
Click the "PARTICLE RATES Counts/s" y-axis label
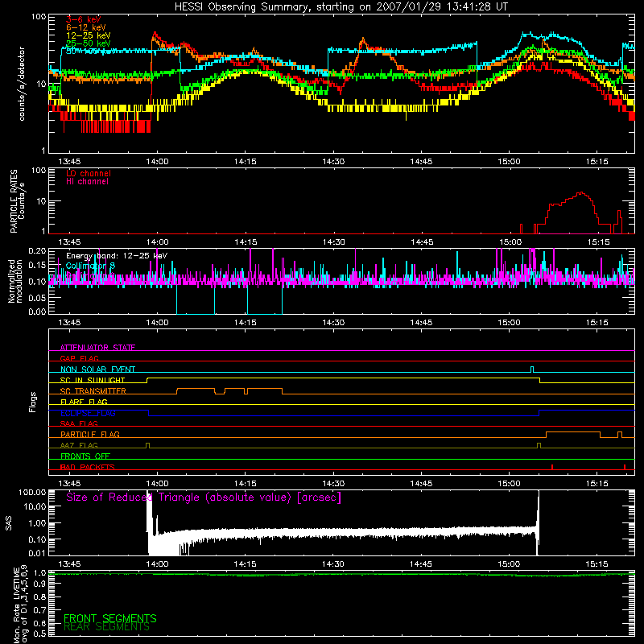click(x=17, y=201)
